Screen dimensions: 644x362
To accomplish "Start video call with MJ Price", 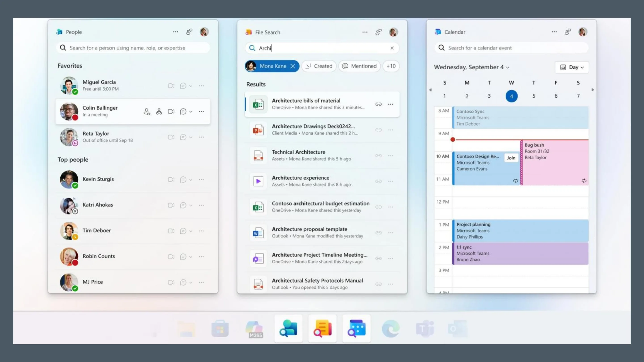I will pos(171,282).
